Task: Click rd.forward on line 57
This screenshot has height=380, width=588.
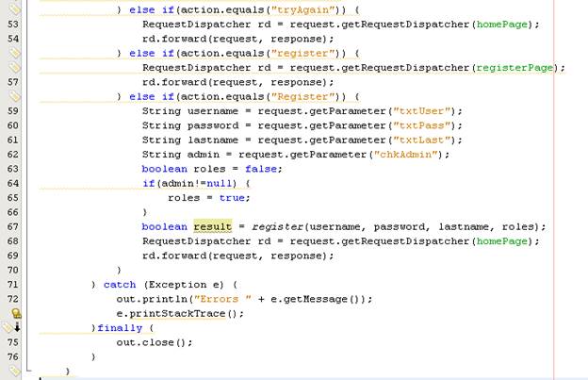Action: click(174, 82)
